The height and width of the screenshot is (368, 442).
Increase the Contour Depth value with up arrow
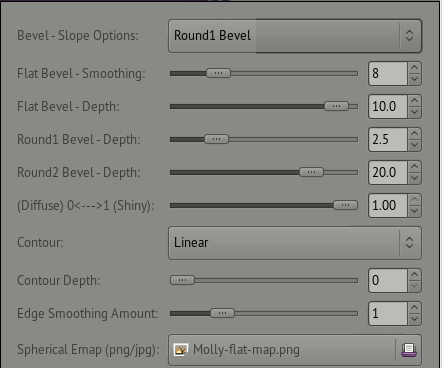coord(414,275)
